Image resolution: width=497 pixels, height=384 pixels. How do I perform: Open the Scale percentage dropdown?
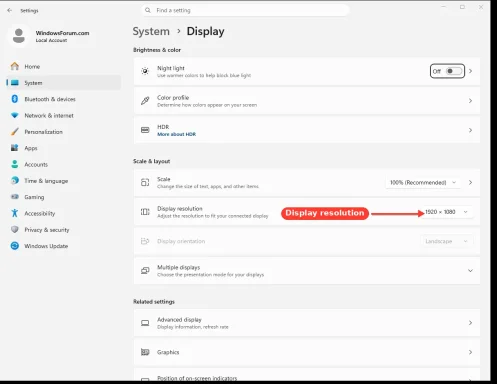423,182
